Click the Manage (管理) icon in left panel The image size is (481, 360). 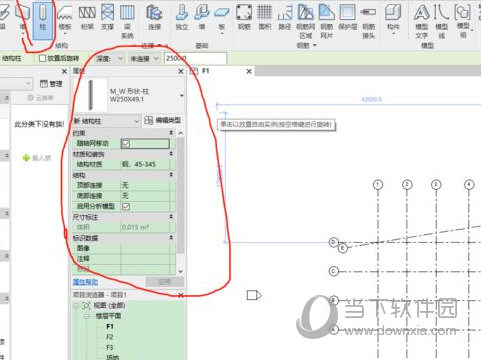click(51, 84)
